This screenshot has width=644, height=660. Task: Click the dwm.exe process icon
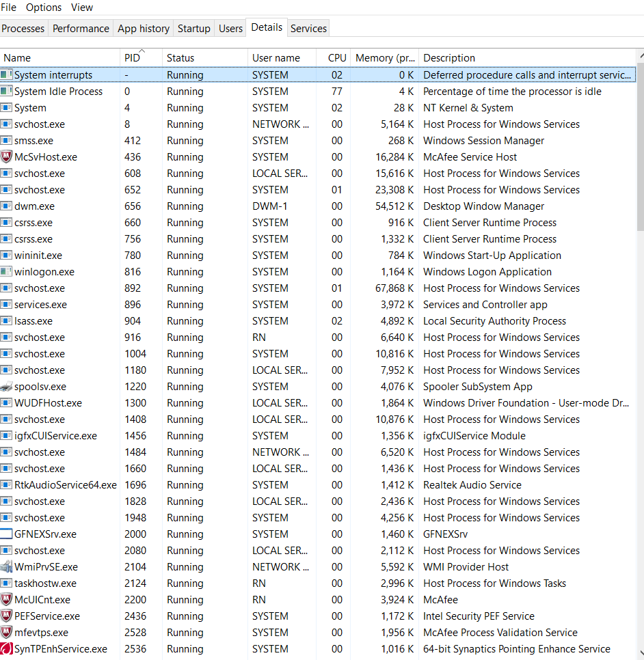point(6,206)
